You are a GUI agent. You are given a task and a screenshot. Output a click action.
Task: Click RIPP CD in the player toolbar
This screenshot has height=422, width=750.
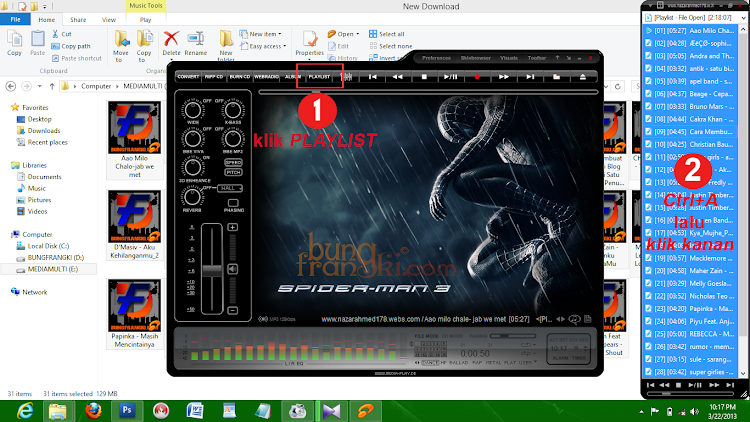(214, 77)
